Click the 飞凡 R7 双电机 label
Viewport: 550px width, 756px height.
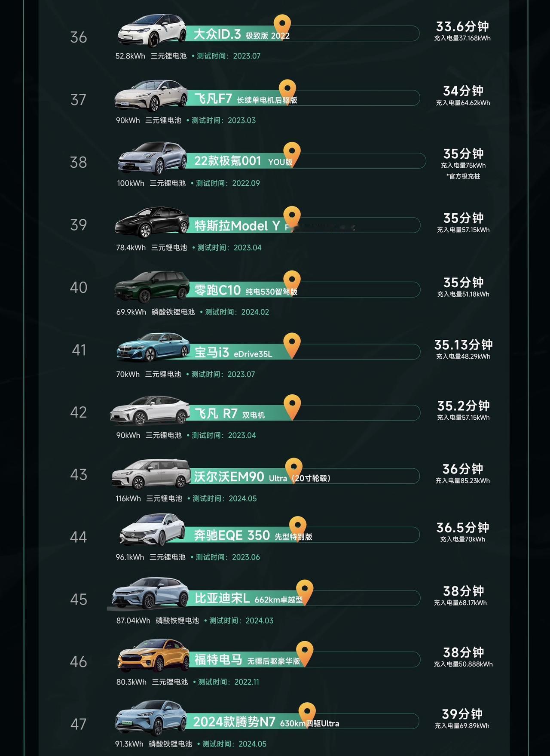(x=229, y=414)
